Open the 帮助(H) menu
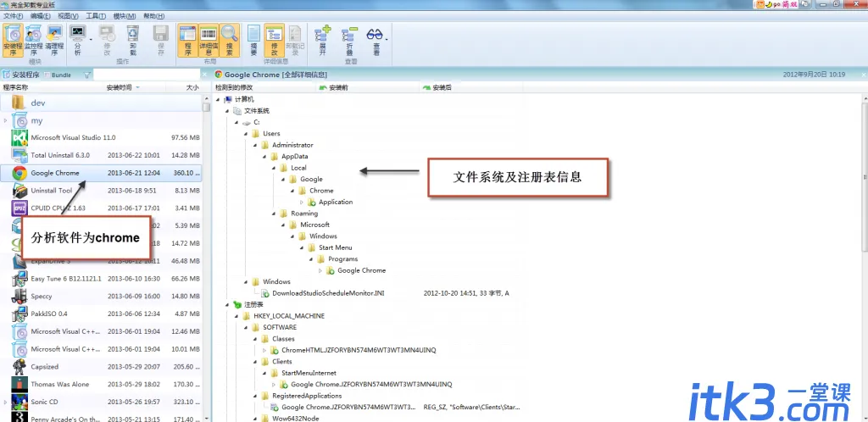The width and height of the screenshot is (868, 422). pos(153,16)
